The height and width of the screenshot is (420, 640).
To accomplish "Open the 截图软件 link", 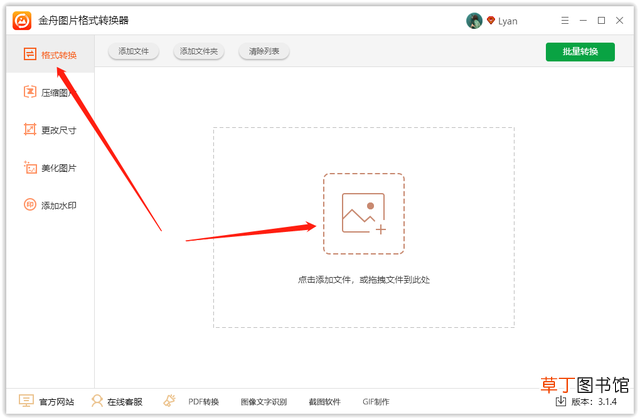I will tap(324, 402).
